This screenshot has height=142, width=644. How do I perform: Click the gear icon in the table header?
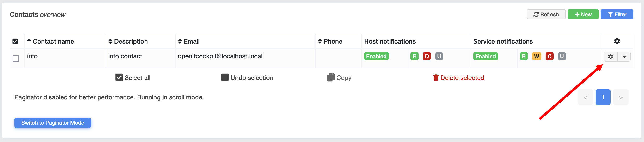pos(617,41)
